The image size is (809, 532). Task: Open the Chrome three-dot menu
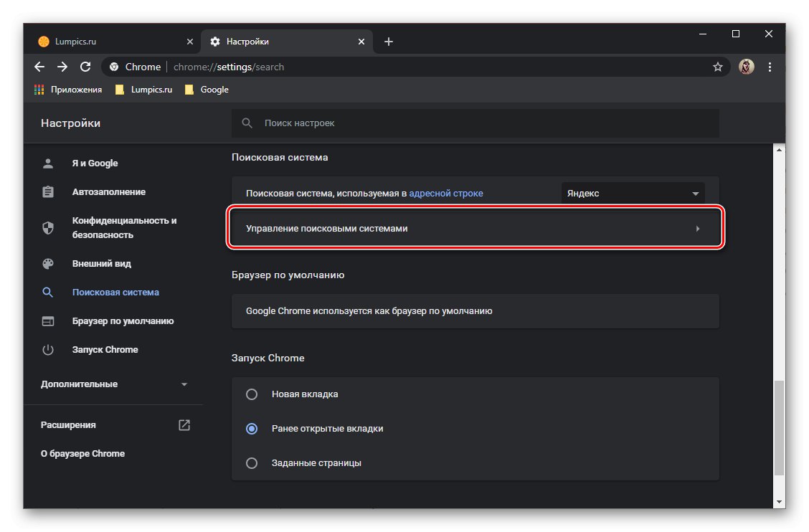tap(770, 67)
